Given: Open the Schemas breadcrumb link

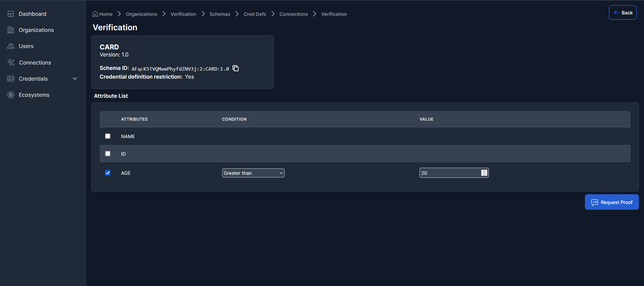Looking at the screenshot, I should (x=220, y=14).
